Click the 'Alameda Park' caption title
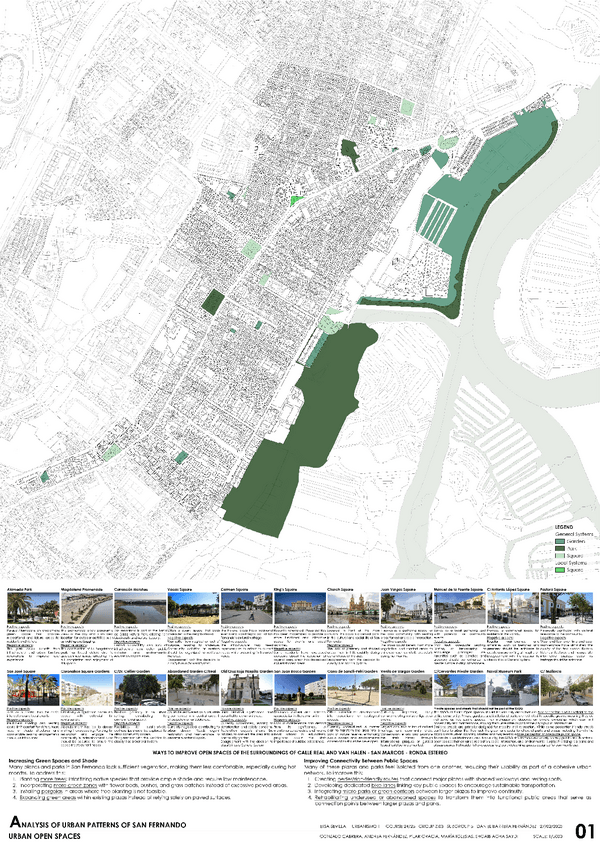Image resolution: width=600 pixels, height=848 pixels. (x=19, y=590)
